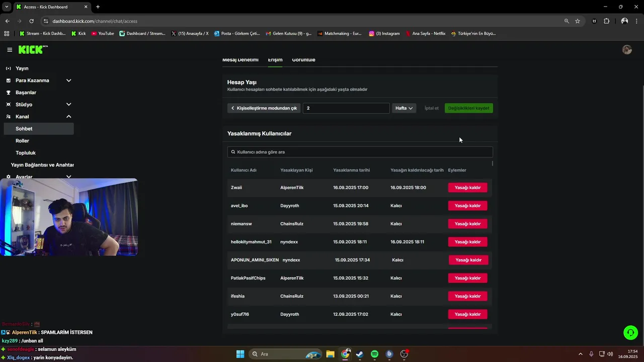Click the taskbar clock showing 17:54
Viewport: 644px width, 362px height.
(628, 354)
